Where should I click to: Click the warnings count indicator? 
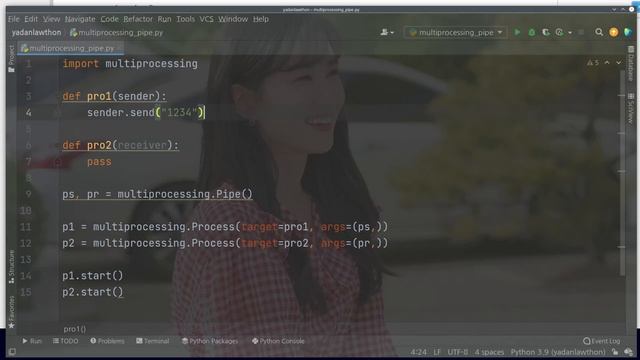coord(593,63)
